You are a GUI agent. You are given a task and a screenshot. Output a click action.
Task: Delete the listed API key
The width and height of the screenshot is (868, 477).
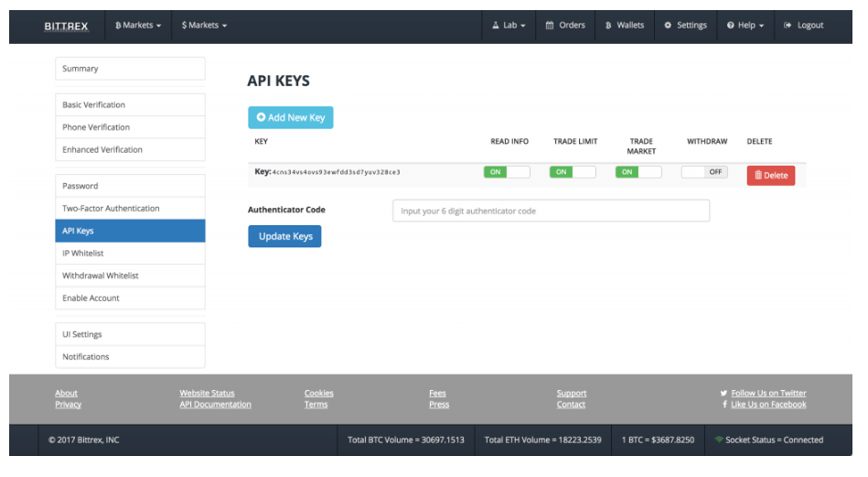pyautogui.click(x=770, y=176)
